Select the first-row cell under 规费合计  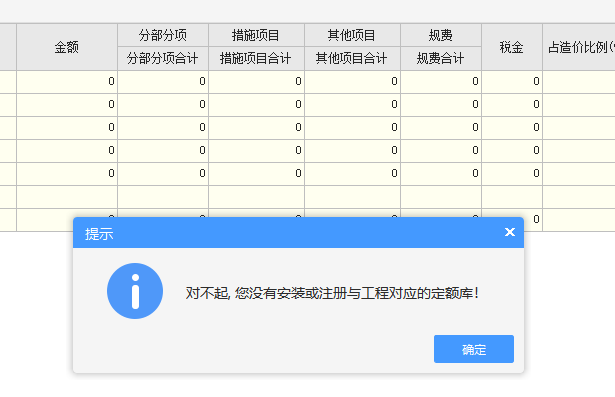point(441,82)
